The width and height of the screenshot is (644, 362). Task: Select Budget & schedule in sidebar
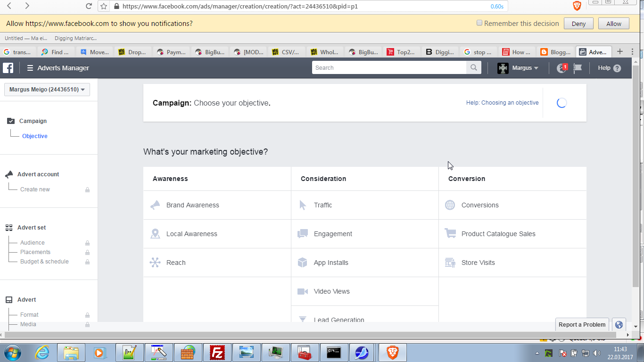44,262
